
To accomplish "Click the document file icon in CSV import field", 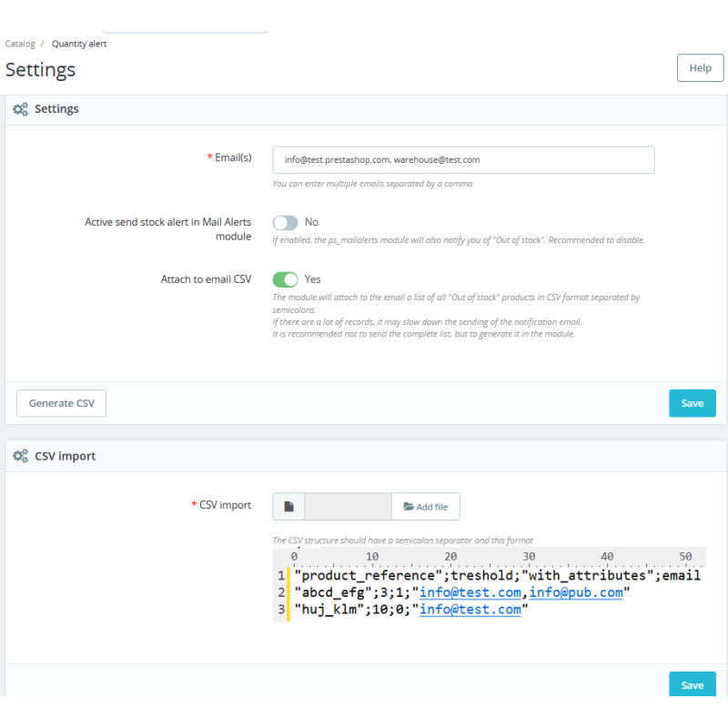I will 288,507.
